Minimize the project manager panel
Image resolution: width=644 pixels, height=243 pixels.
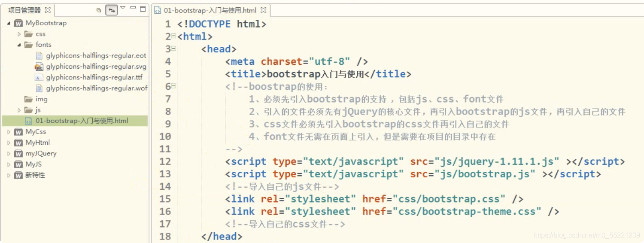click(133, 8)
